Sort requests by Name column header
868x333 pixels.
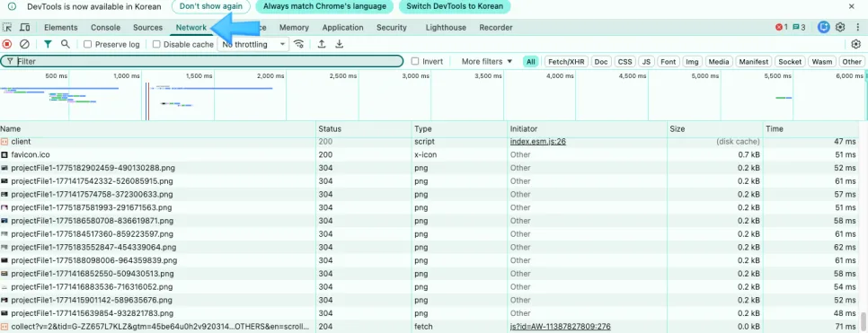[158, 129]
